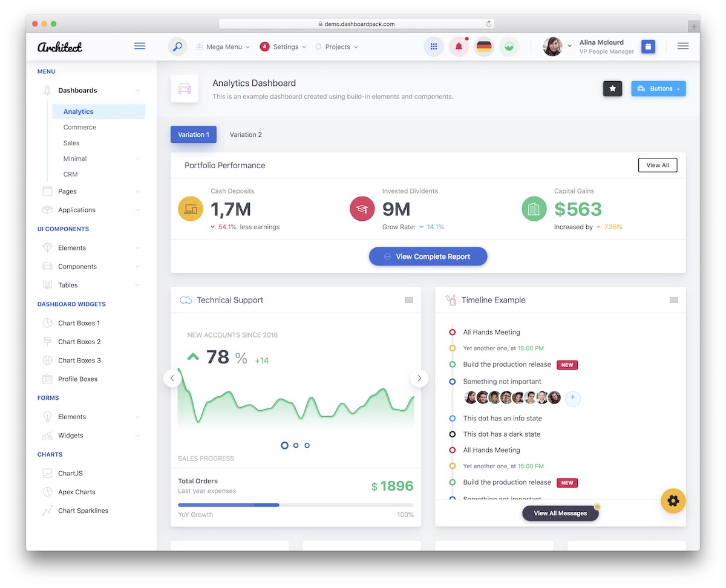This screenshot has height=588, width=726.
Task: Click the star icon near Buttons
Action: (612, 88)
